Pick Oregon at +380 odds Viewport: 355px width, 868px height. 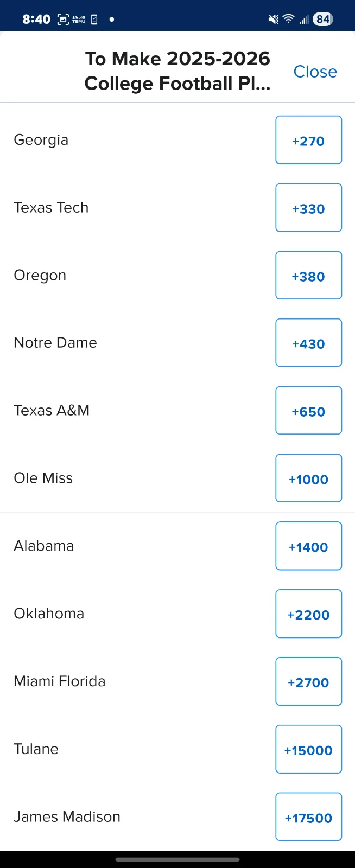click(x=308, y=275)
